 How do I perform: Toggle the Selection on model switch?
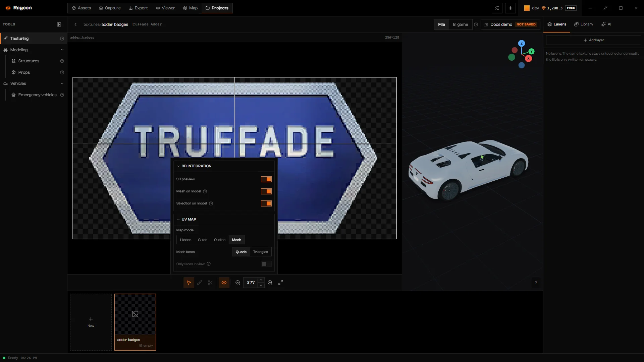(x=266, y=203)
